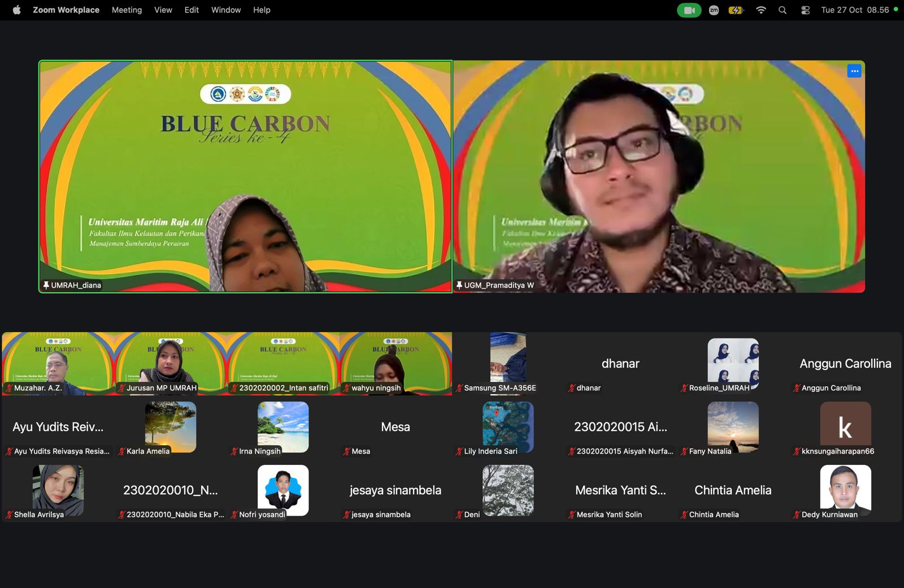Click Irna Ningsih's beach avatar
Viewport: 904px width, 588px height.
click(x=283, y=426)
